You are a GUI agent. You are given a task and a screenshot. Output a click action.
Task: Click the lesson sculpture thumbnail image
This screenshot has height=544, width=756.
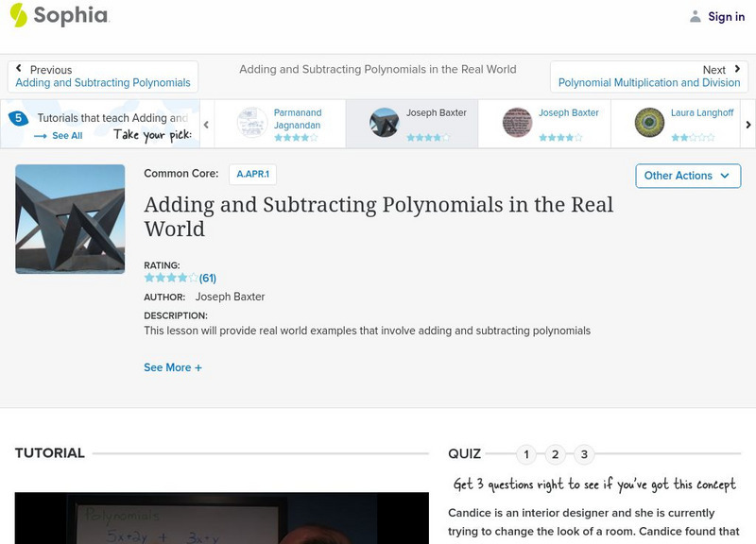click(70, 219)
